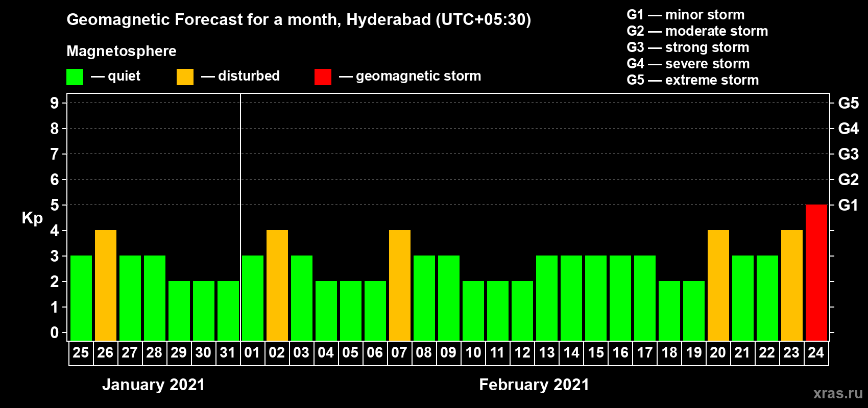Select the red bar for February 24
This screenshot has height=408, width=868.
[x=816, y=272]
